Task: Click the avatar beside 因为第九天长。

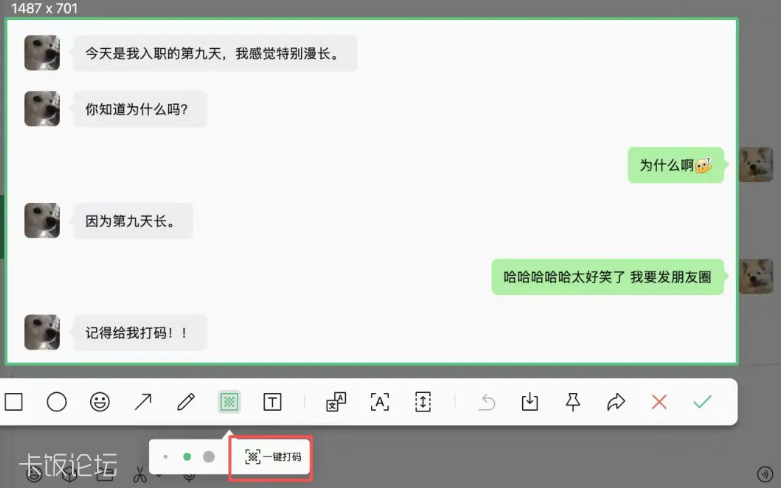Action: coord(42,220)
